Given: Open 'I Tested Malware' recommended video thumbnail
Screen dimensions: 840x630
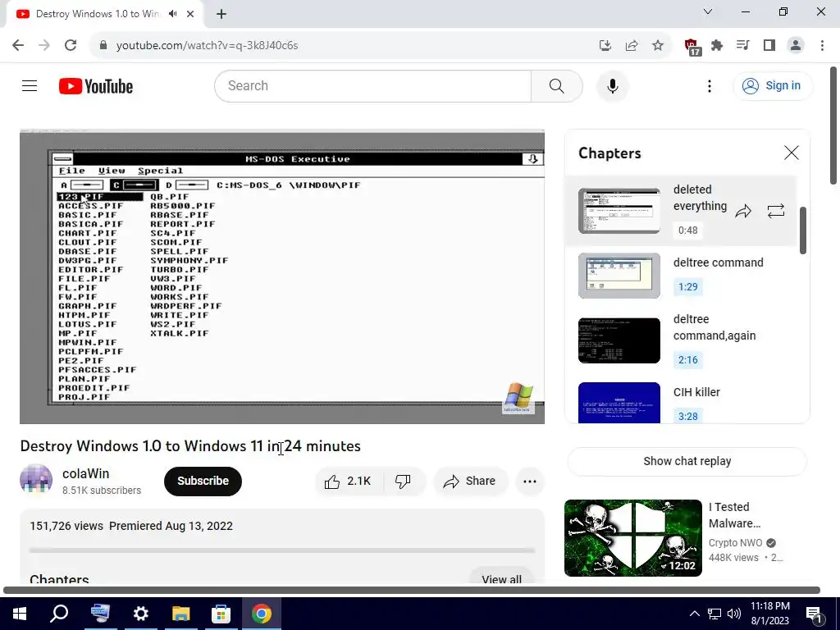Looking at the screenshot, I should click(633, 538).
